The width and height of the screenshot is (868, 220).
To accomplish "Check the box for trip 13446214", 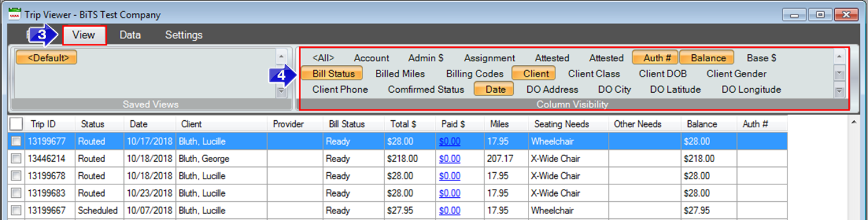I will click(x=16, y=159).
